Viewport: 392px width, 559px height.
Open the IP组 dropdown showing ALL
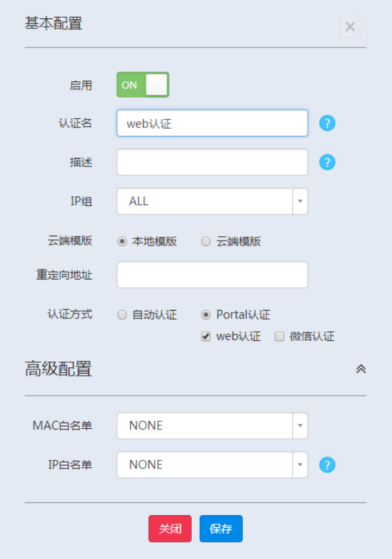click(212, 202)
